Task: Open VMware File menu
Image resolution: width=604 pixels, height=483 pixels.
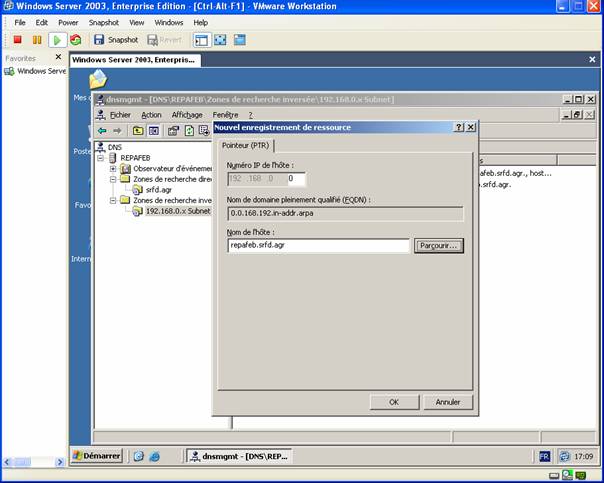Action: 20,23
